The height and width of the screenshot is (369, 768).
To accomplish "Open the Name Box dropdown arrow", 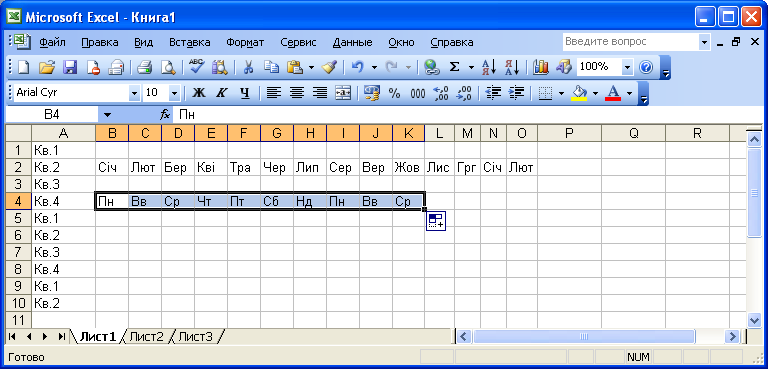I will tap(107, 115).
